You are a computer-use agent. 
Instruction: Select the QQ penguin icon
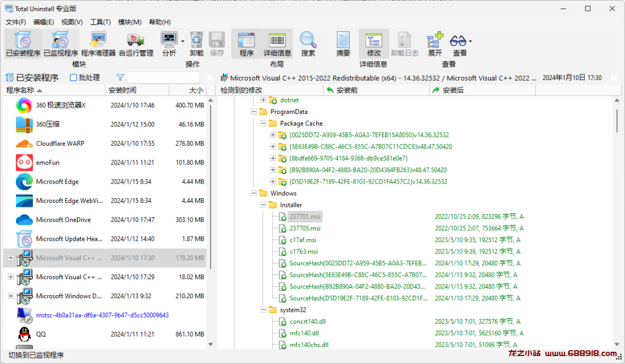(24, 334)
